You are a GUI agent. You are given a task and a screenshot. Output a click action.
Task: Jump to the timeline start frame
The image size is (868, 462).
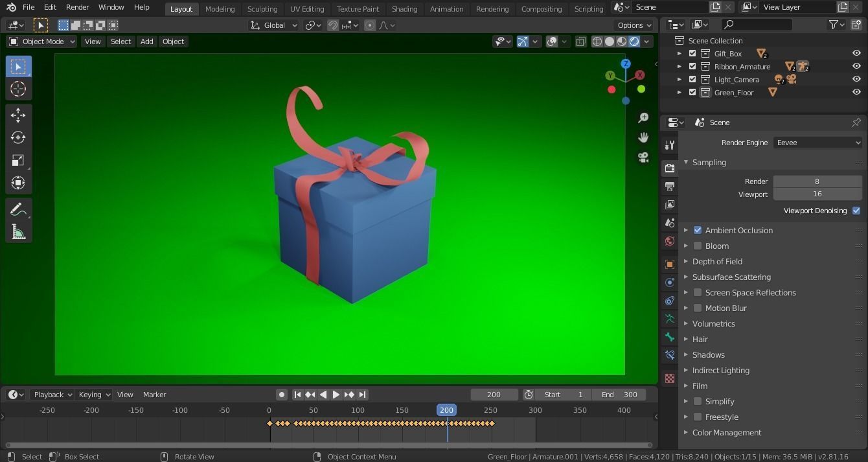click(297, 395)
